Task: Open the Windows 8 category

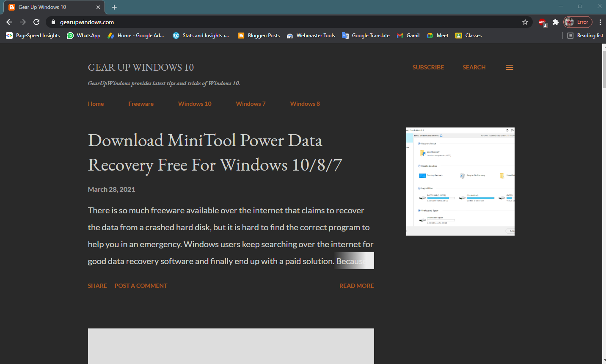Action: pos(305,104)
